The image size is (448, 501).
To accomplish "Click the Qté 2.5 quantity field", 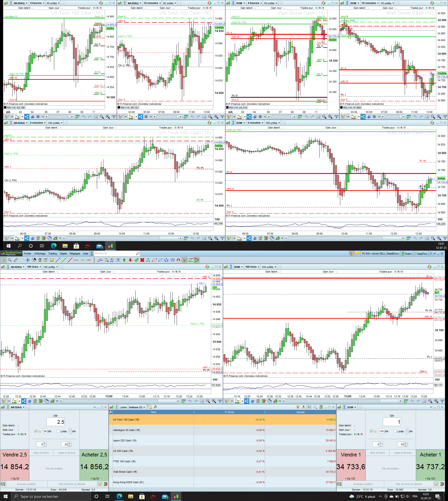I will point(56,422).
